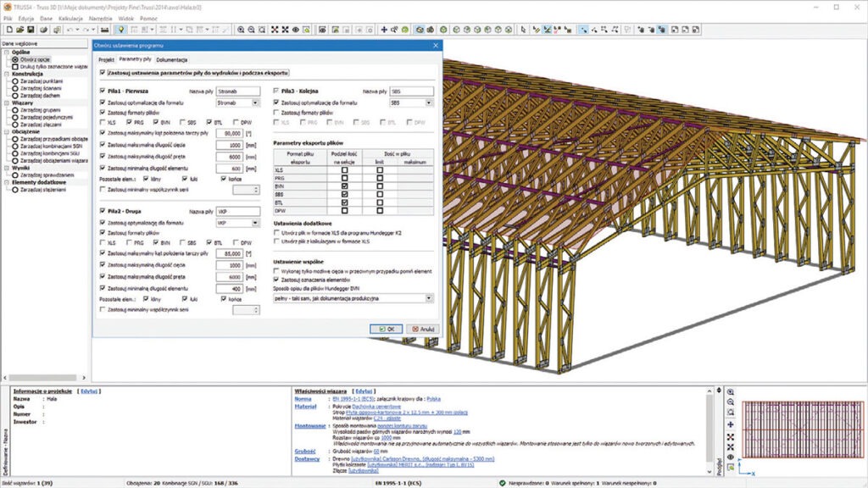Click the left panel horizontal scrollbar
This screenshot has width=868, height=488.
coord(44,378)
